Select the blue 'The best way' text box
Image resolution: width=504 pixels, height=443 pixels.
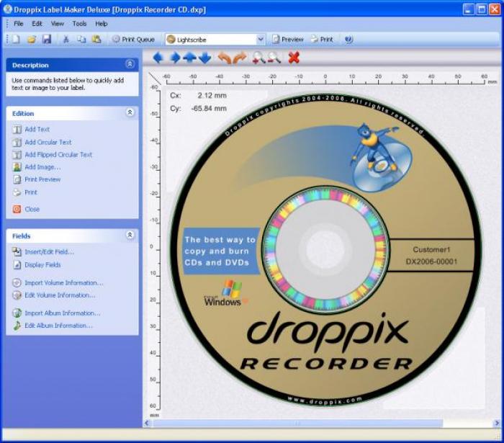(x=221, y=251)
